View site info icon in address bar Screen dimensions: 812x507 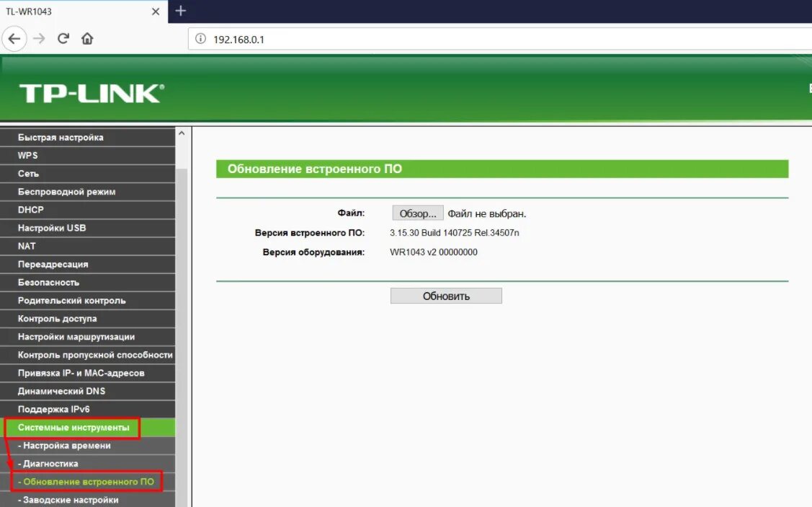200,39
